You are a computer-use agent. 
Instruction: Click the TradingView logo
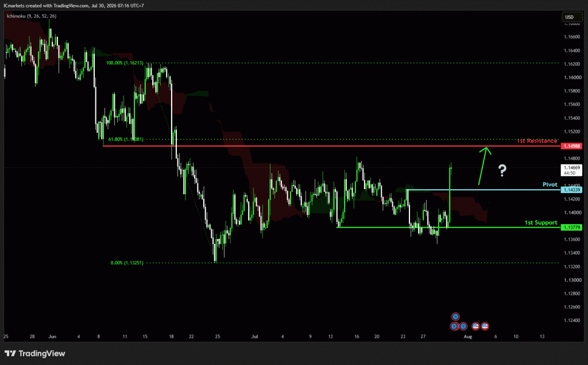pos(35,354)
